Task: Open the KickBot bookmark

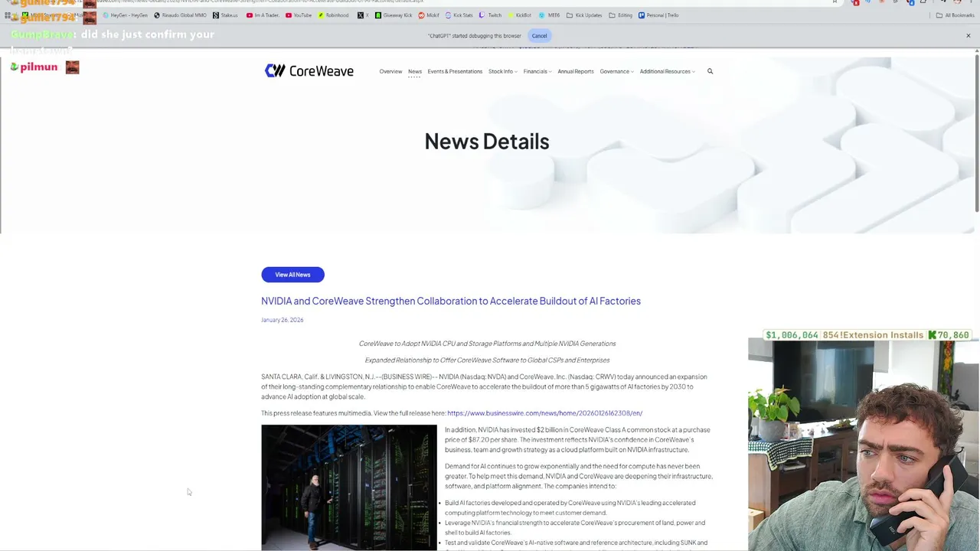Action: coord(519,15)
